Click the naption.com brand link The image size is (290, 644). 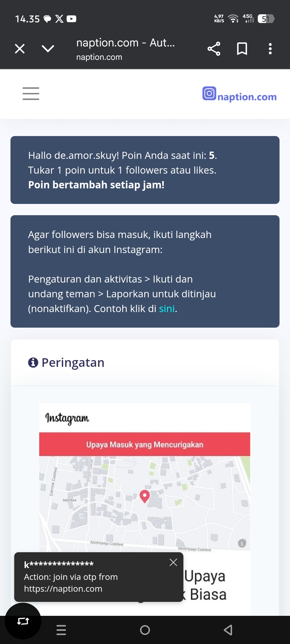coord(247,97)
